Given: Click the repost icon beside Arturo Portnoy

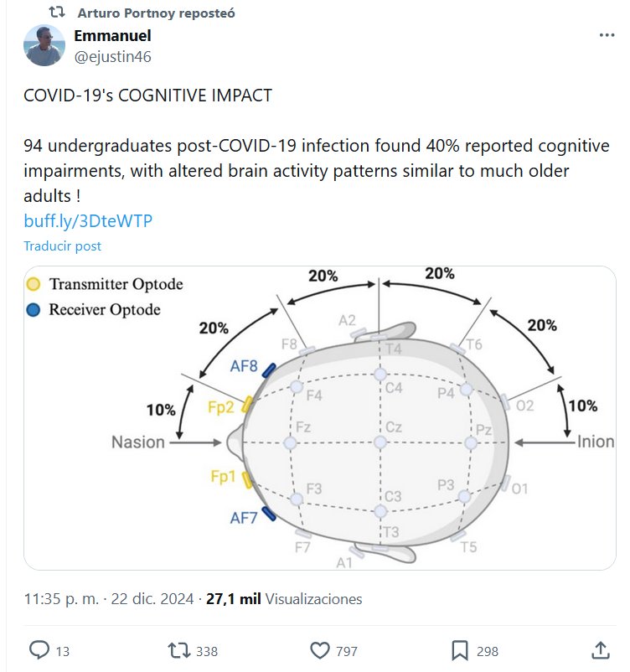Looking at the screenshot, I should tap(58, 13).
